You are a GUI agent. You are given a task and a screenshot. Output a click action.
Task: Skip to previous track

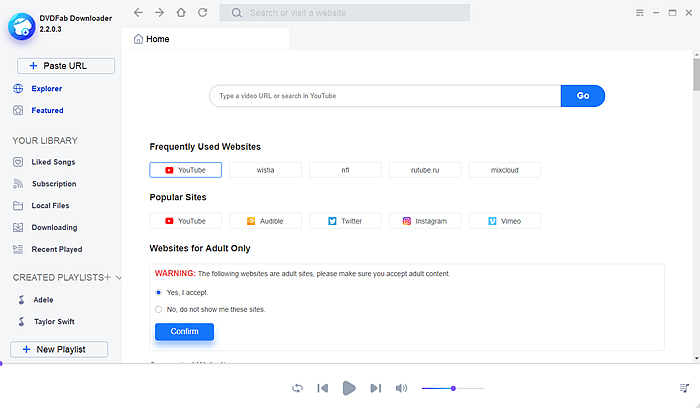(x=323, y=388)
